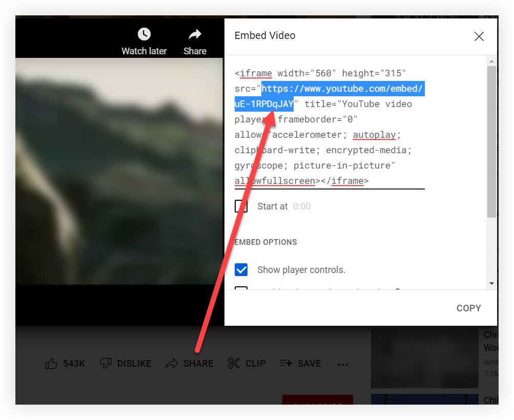Click the 543K like count
Image resolution: width=514 pixels, height=420 pixels.
(74, 364)
